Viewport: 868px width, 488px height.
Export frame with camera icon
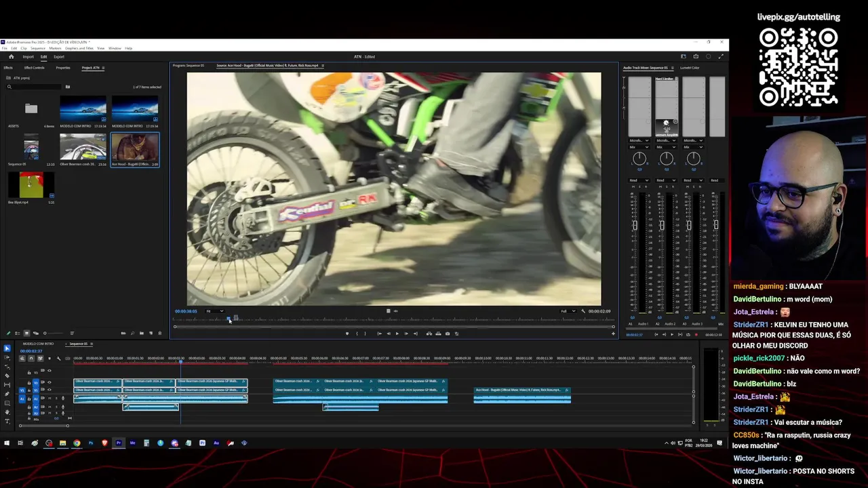pos(448,333)
